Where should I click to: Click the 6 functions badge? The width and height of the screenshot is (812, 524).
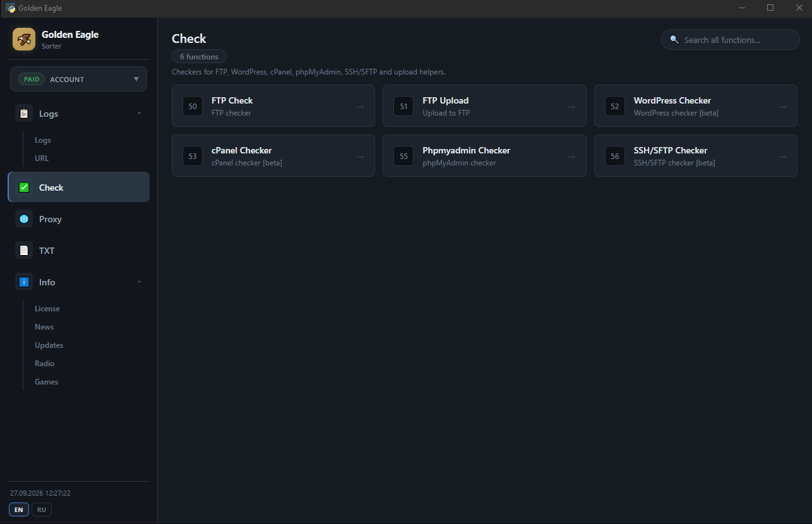click(x=199, y=57)
